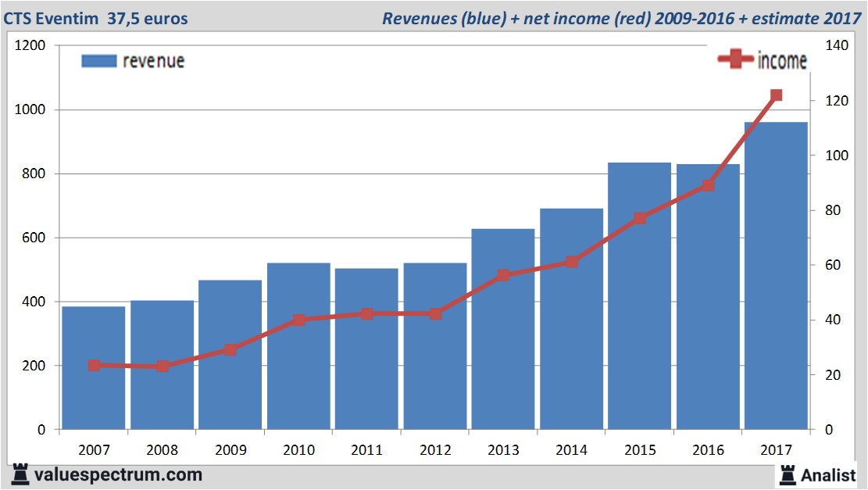The width and height of the screenshot is (868, 490).
Task: Click the Analist label
Action: click(x=828, y=475)
